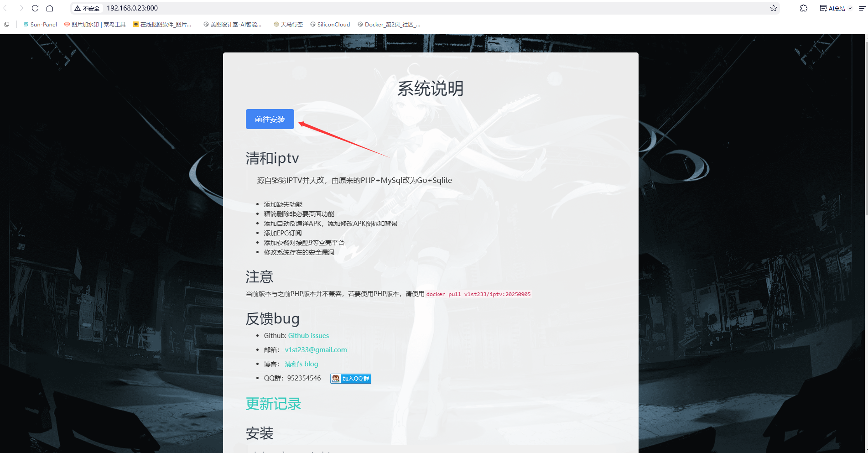Click the 注意 heading
Screen dimensions: 868x453
pos(260,277)
